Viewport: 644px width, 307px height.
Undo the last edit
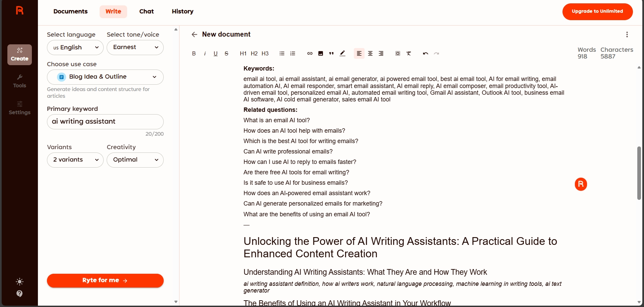point(426,54)
